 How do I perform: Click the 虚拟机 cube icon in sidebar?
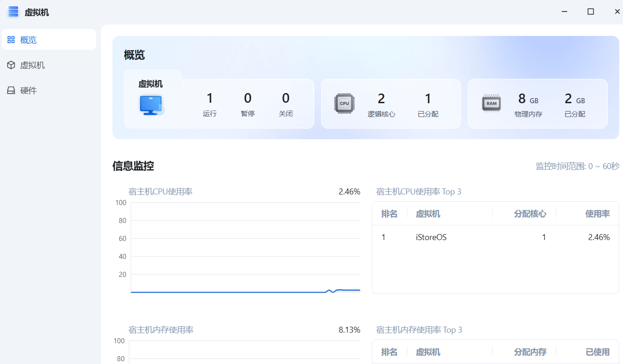(11, 65)
